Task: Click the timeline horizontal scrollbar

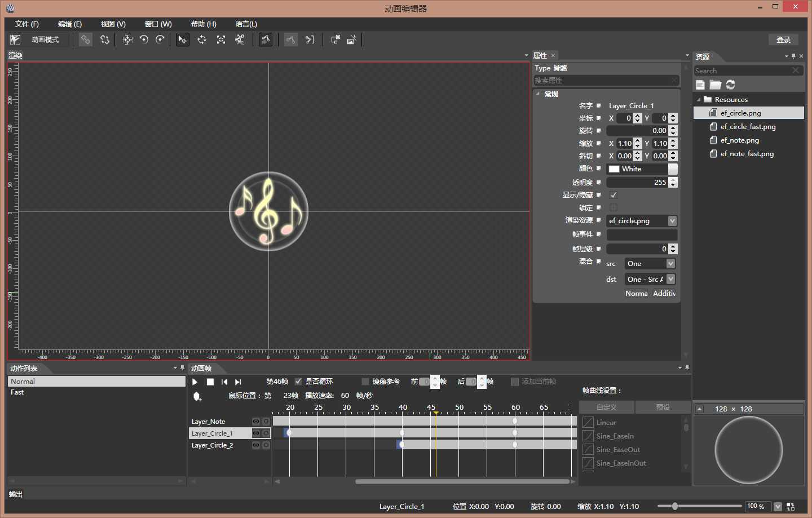Action: (462, 481)
